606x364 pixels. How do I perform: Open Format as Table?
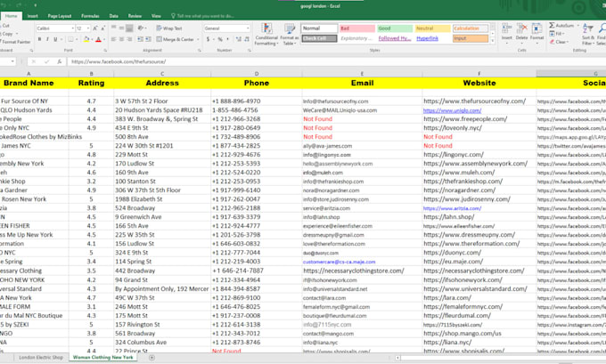click(x=289, y=35)
